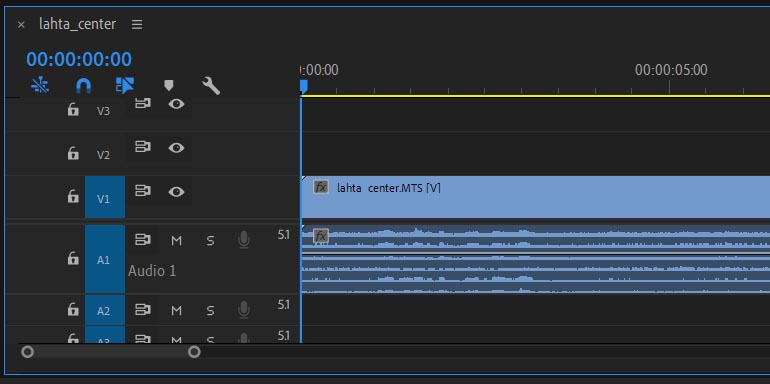
Task: Click the horizontal zoom scrollbar bar
Action: pyautogui.click(x=111, y=352)
